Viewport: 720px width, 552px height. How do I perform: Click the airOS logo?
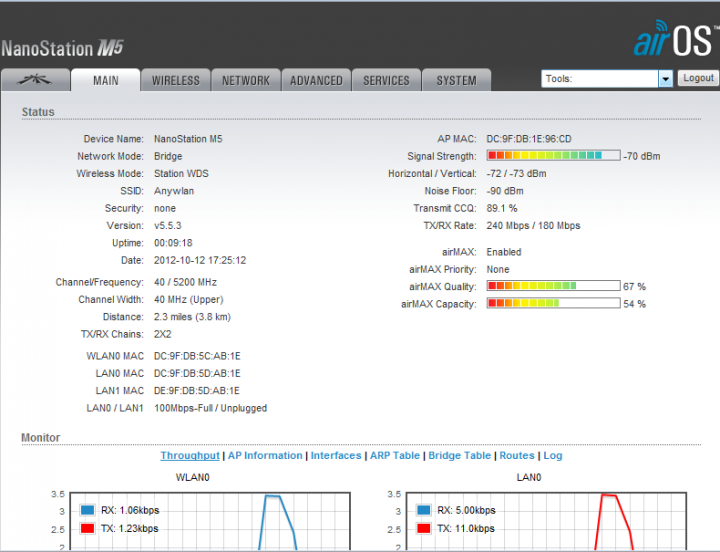tap(676, 40)
